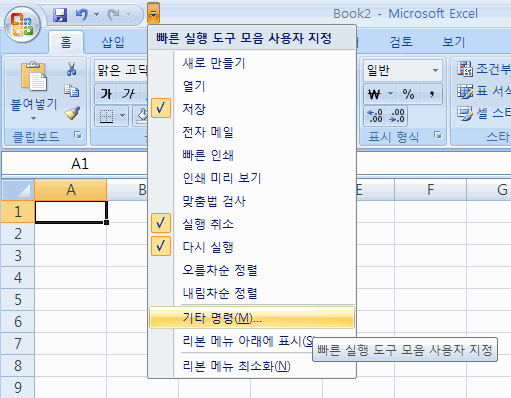Screen dimensions: 511x398
Task: Click the Redo arrow icon
Action: (x=113, y=15)
